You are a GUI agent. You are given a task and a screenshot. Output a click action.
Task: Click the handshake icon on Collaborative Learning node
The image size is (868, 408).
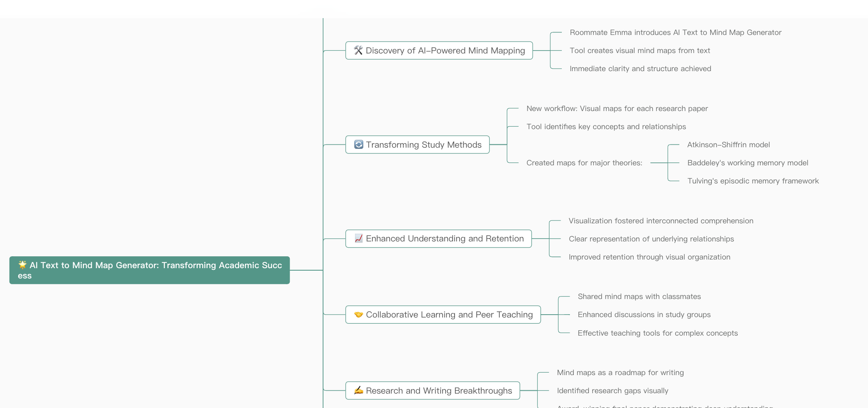click(x=359, y=314)
